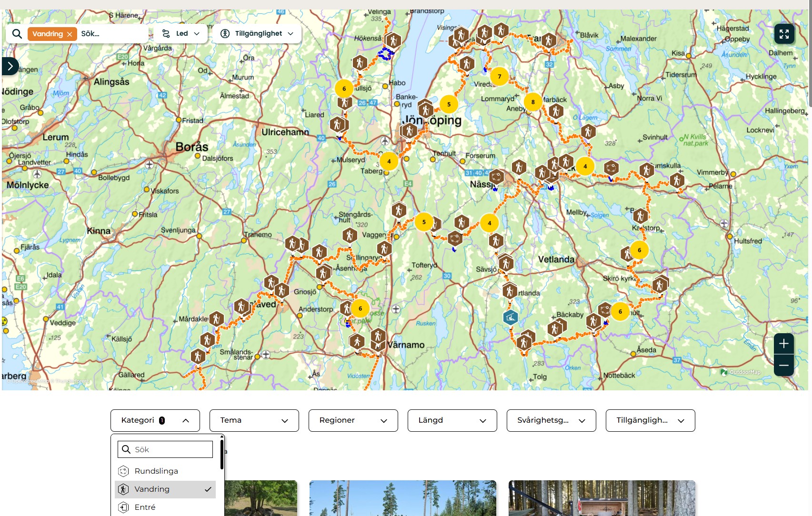Zoom out with the minus button
812x516 pixels.
click(x=783, y=365)
